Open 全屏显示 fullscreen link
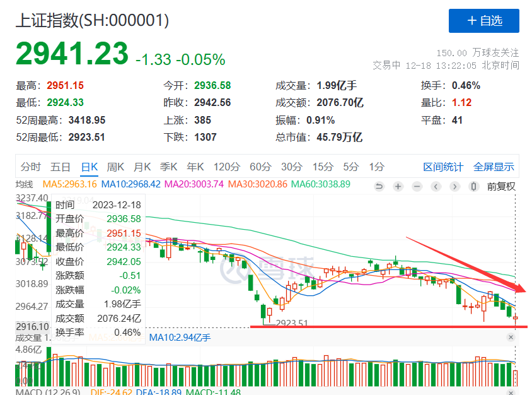 pos(494,167)
